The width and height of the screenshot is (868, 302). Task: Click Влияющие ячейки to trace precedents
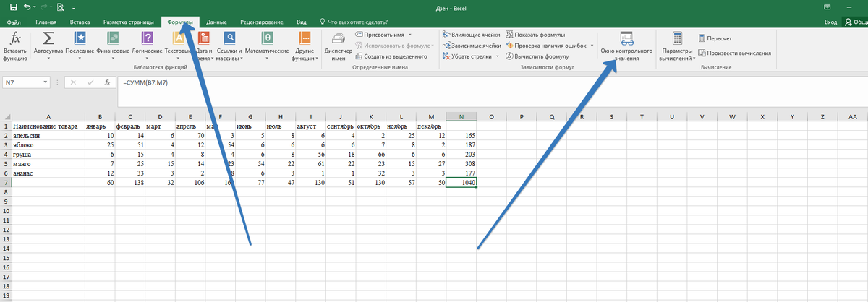click(x=470, y=35)
